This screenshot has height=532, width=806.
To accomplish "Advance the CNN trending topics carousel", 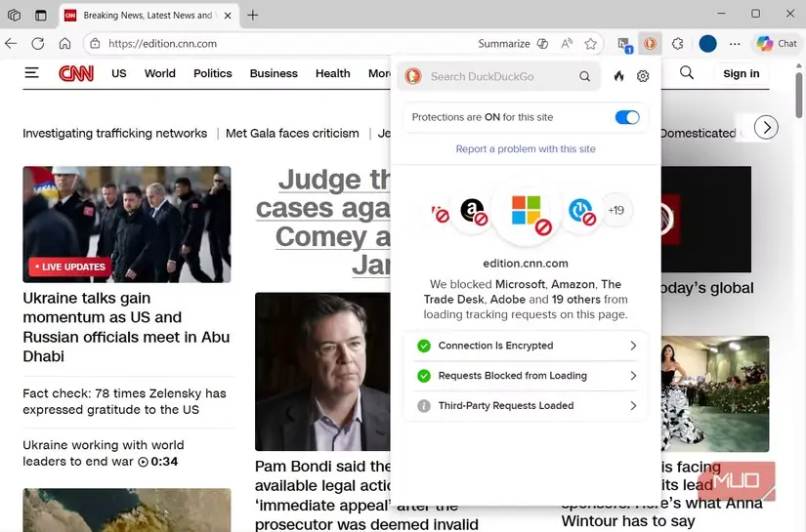I will (x=766, y=127).
